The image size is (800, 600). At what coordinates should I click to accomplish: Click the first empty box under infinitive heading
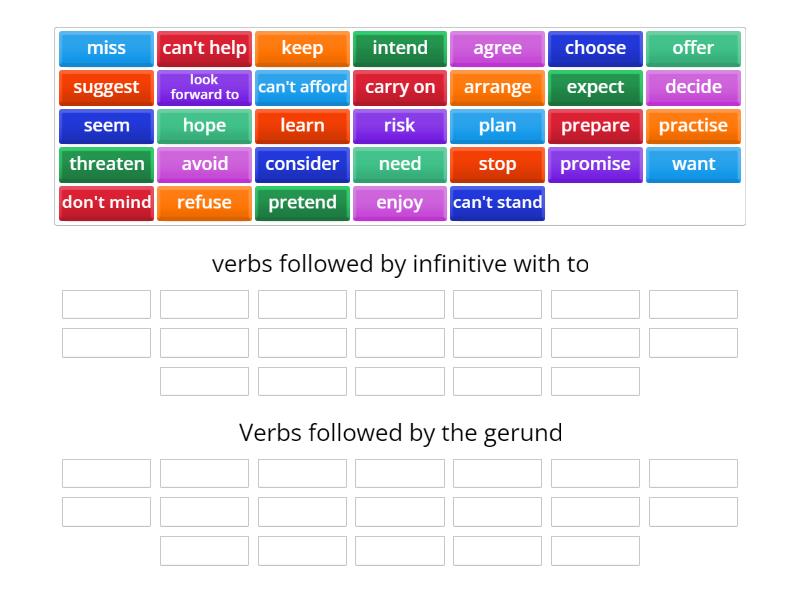(106, 304)
